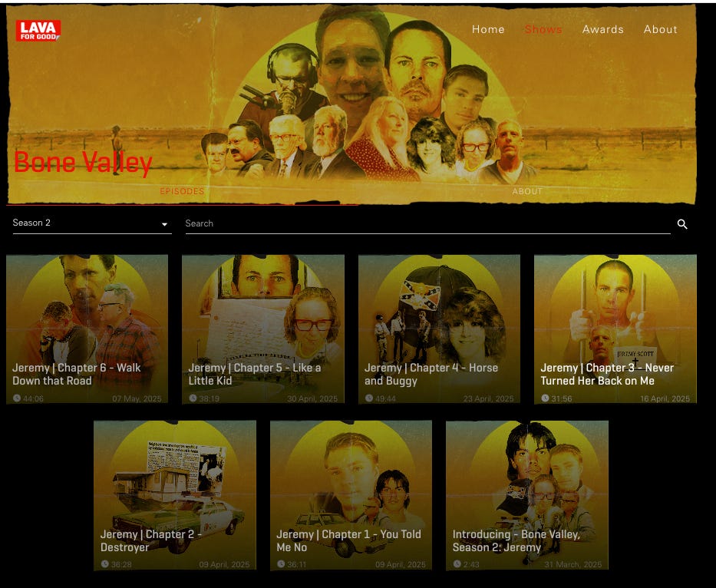Click clock icon on Chapter 6 card

click(17, 398)
